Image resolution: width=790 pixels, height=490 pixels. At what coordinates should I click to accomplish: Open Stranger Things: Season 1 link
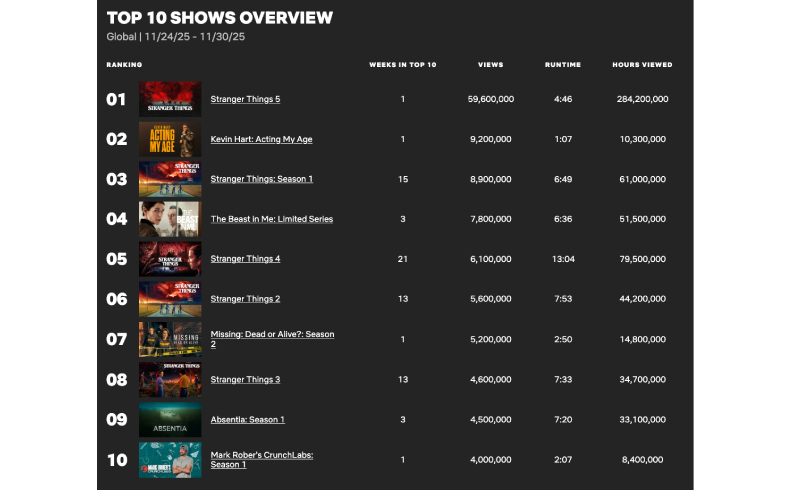coord(261,179)
